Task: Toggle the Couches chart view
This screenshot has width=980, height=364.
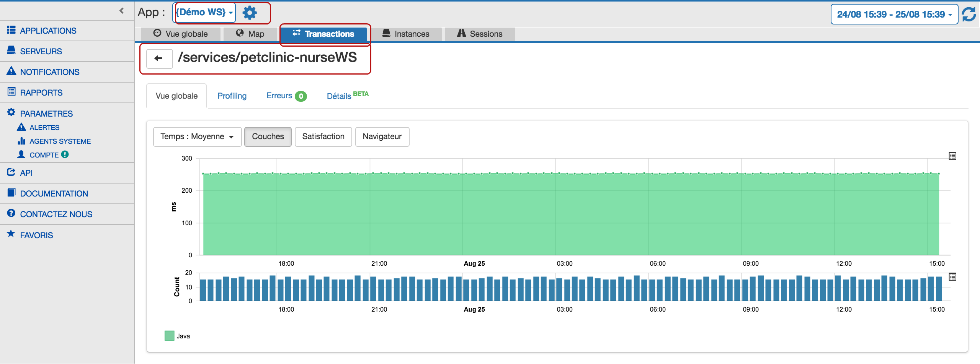Action: tap(268, 136)
